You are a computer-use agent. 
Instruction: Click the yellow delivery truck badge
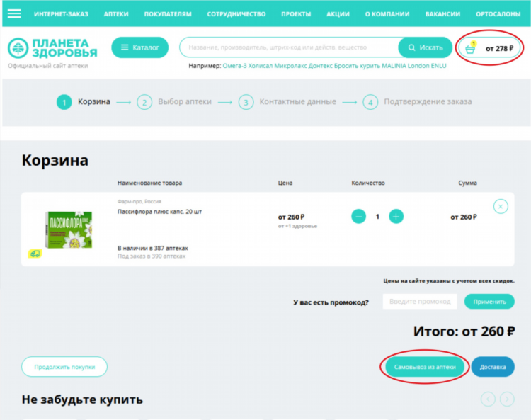pos(35,254)
